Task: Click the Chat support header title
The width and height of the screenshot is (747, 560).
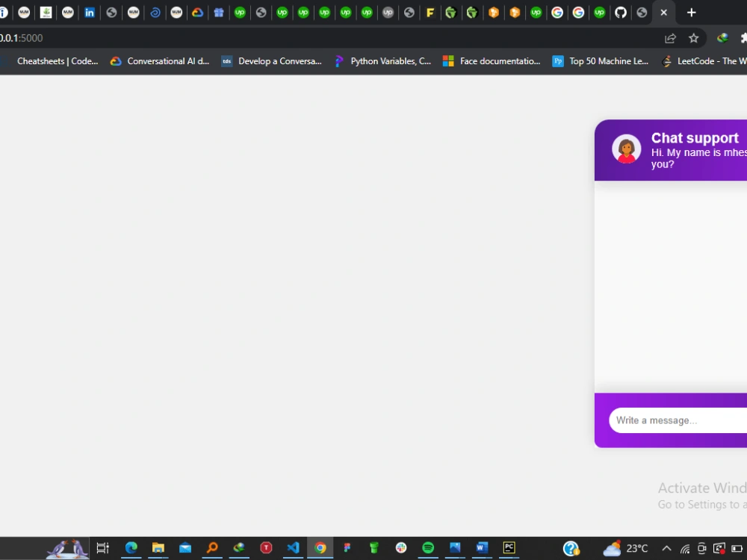Action: click(x=695, y=138)
